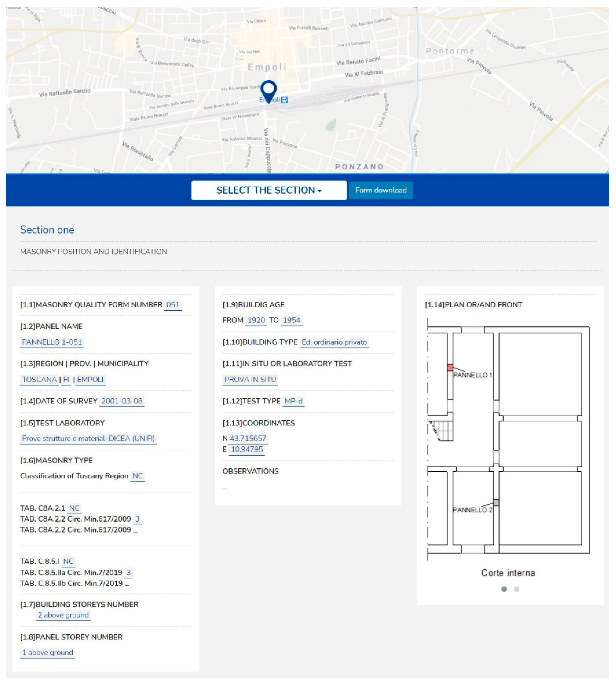The image size is (616, 684).
Task: Click the building type Ed. ordinario privato value
Action: tap(334, 342)
